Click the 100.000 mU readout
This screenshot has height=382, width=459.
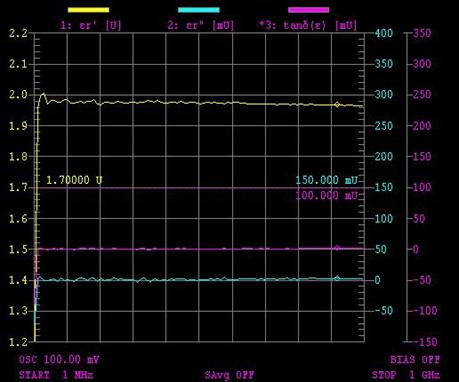click(327, 195)
